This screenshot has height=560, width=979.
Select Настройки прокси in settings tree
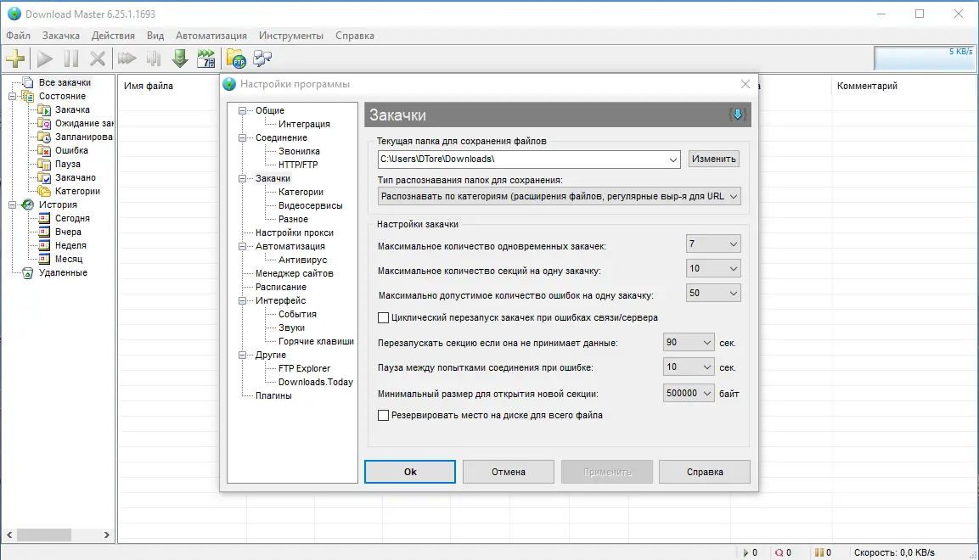tap(294, 232)
